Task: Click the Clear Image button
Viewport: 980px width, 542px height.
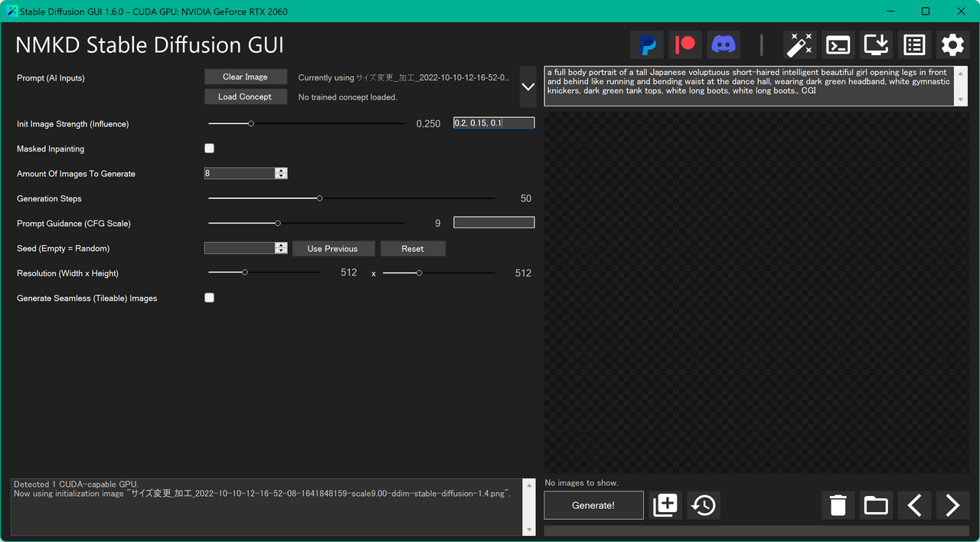Action: 245,77
